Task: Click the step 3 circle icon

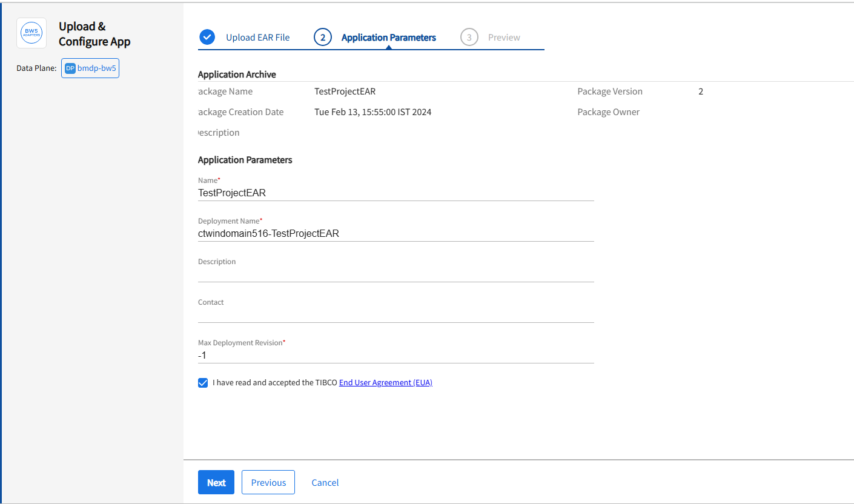Action: pos(469,38)
